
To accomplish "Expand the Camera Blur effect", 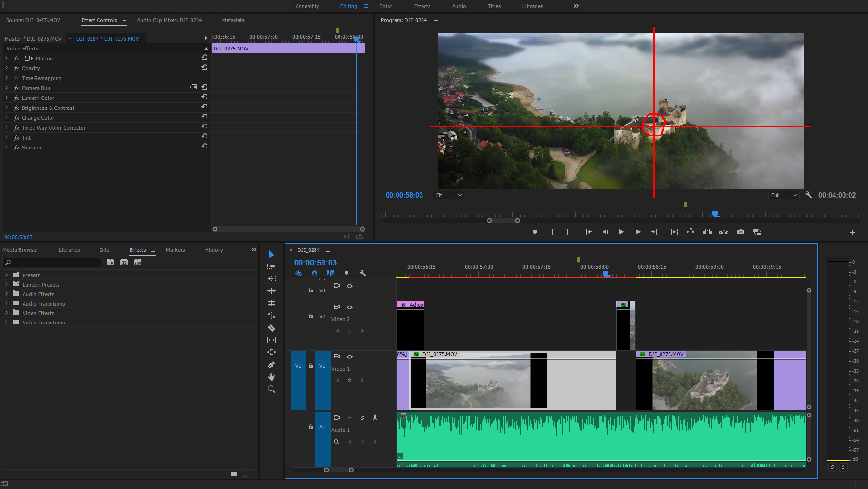I will tap(7, 88).
